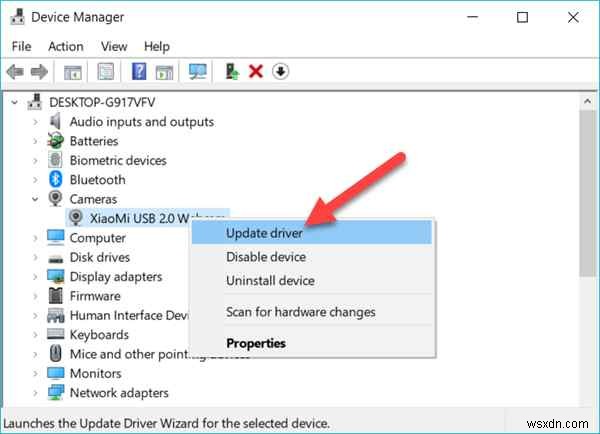Choose Update driver from context menu
This screenshot has width=600, height=434.
(264, 233)
